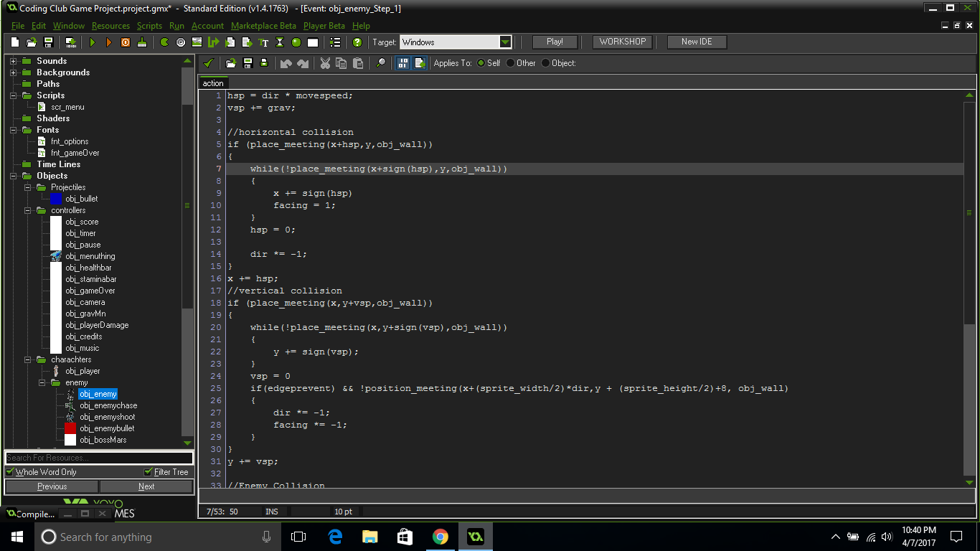Clean the compiler cache with broom icon

pos(141,42)
